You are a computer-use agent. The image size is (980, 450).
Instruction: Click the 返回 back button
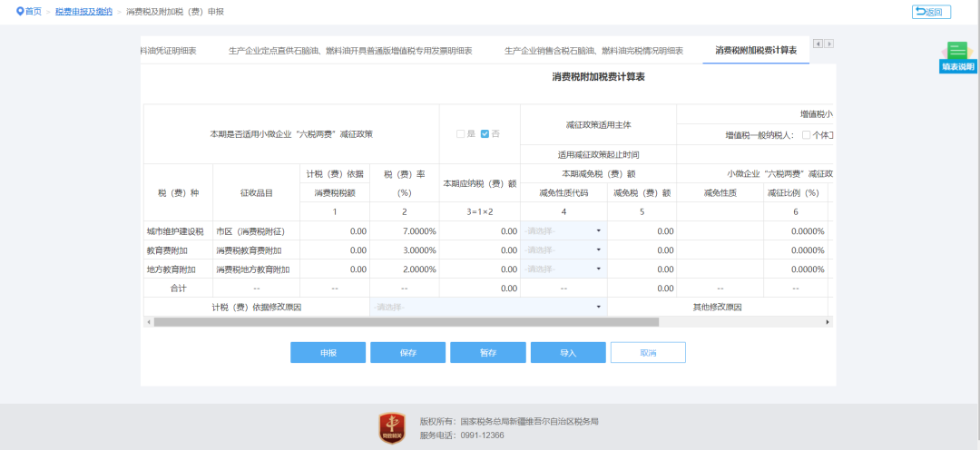click(x=931, y=12)
